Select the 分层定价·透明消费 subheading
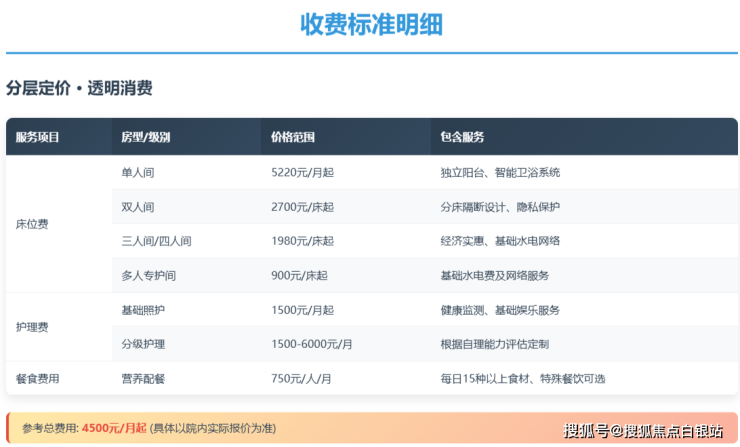 pyautogui.click(x=79, y=88)
